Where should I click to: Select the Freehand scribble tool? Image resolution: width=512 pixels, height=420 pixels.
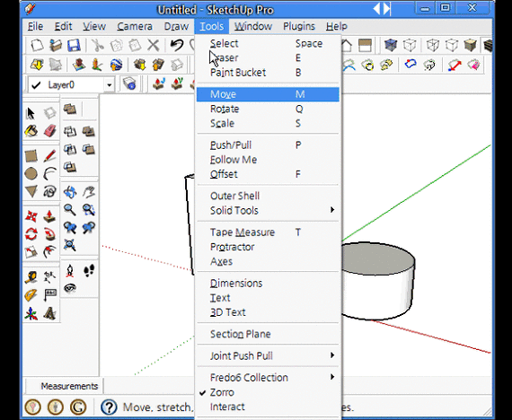[50, 191]
